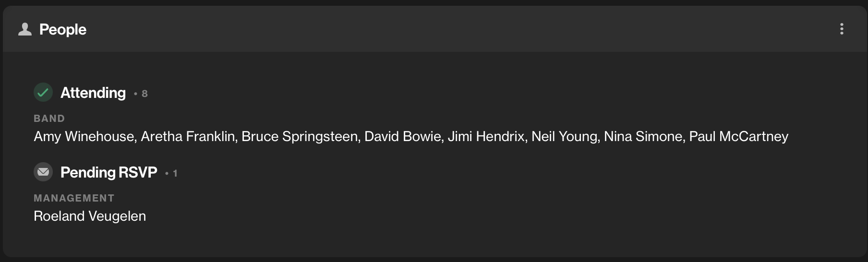868x262 pixels.
Task: Select the People panel title
Action: click(x=63, y=29)
